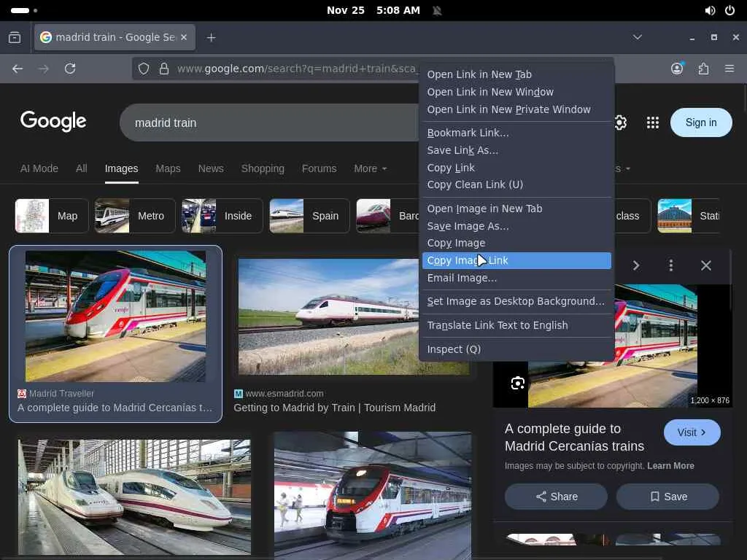This screenshot has height=560, width=747.
Task: Switch to Forums search tab
Action: click(x=320, y=168)
